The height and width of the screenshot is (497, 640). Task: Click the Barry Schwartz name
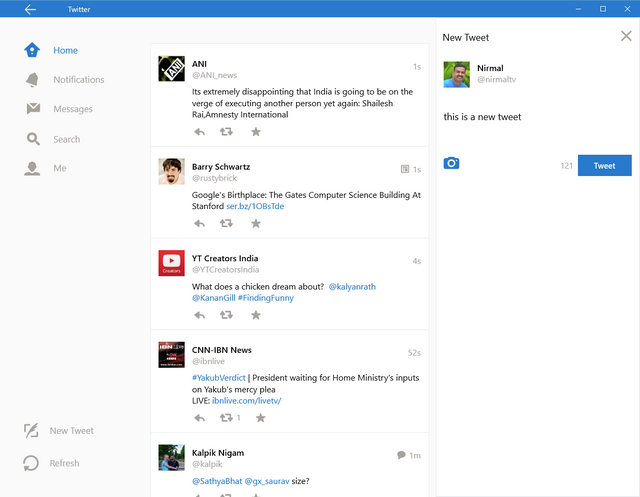pos(221,166)
